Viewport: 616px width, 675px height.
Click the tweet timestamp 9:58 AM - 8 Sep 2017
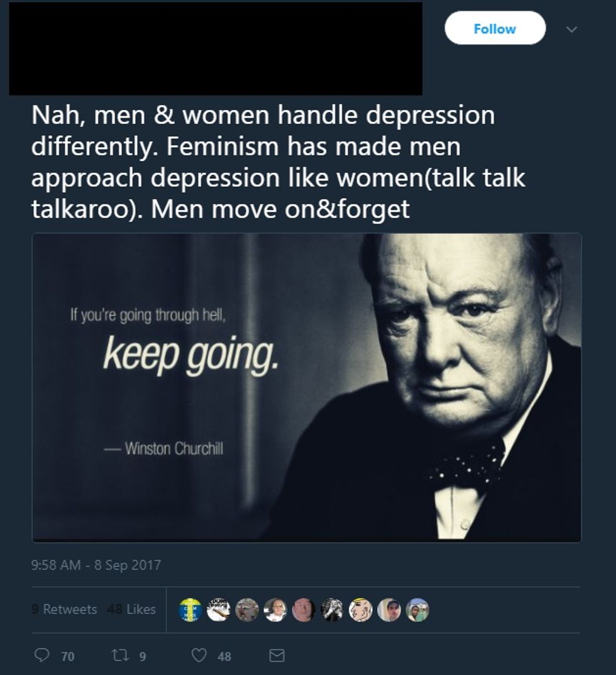click(96, 565)
